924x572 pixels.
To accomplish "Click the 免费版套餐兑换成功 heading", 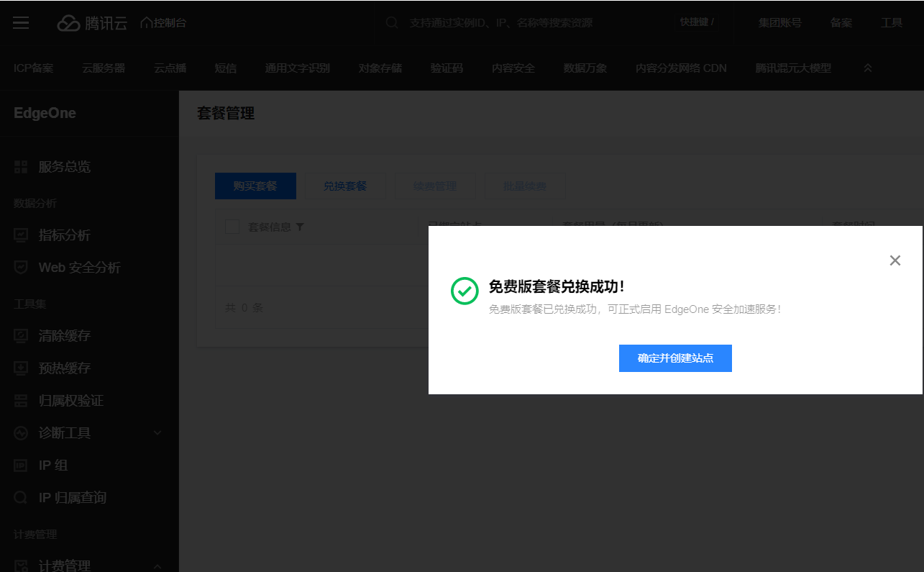I will click(557, 286).
